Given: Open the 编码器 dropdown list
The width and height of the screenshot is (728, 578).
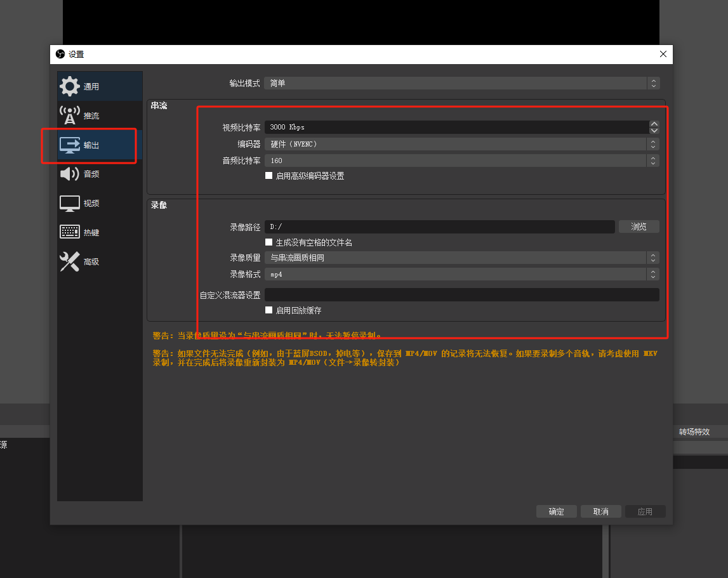Looking at the screenshot, I should coord(461,144).
